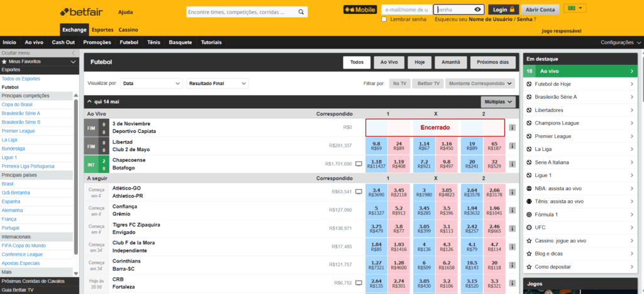Switch to the Esportes tab
Screen dimensions: 644x294
103,30
